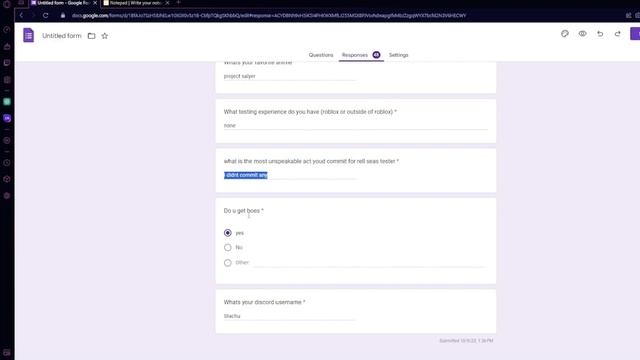Image resolution: width=640 pixels, height=360 pixels.
Task: Click the undo arrow icon
Action: (600, 34)
